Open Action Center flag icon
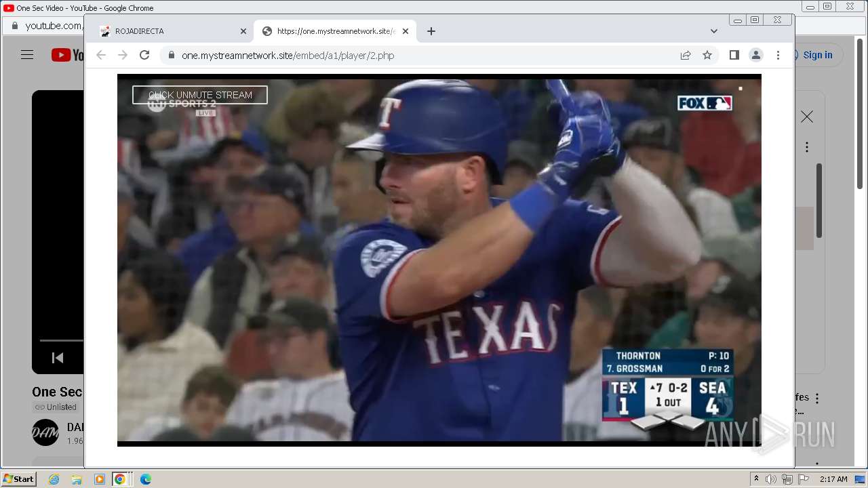868x488 pixels. coord(804,479)
